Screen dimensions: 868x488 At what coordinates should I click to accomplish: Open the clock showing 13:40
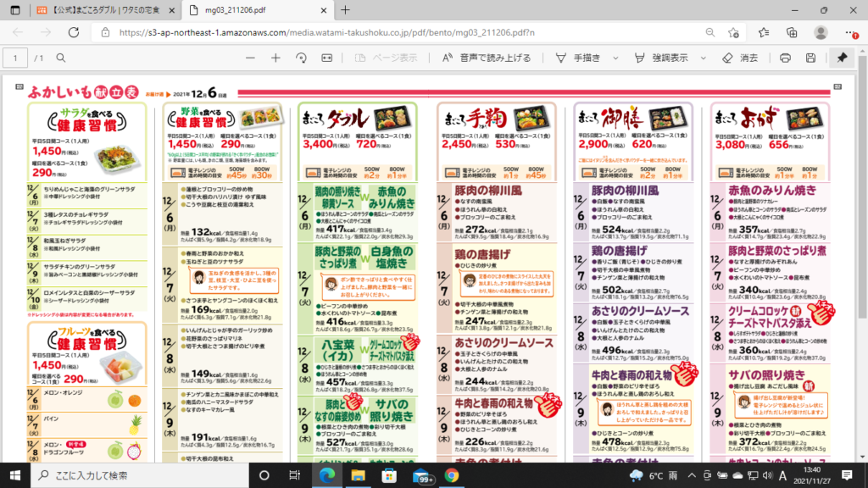811,475
